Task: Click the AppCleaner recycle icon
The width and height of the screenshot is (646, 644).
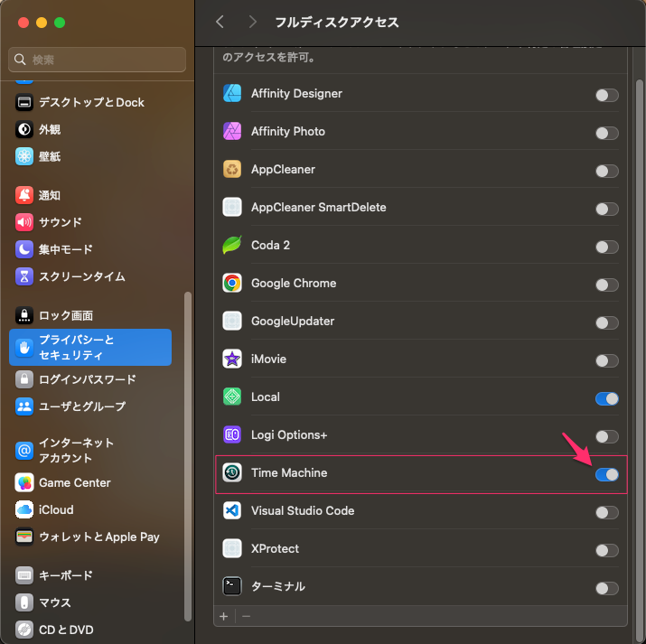Action: click(232, 170)
